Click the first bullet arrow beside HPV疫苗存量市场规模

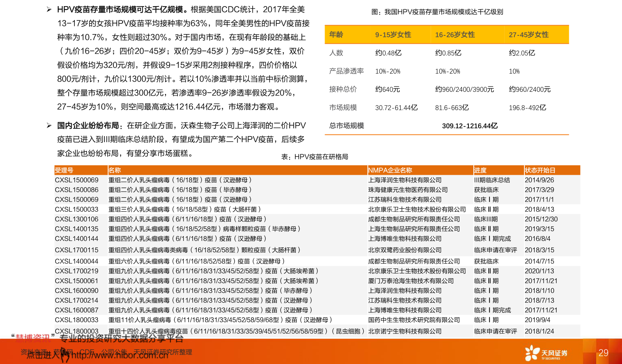coord(49,9)
